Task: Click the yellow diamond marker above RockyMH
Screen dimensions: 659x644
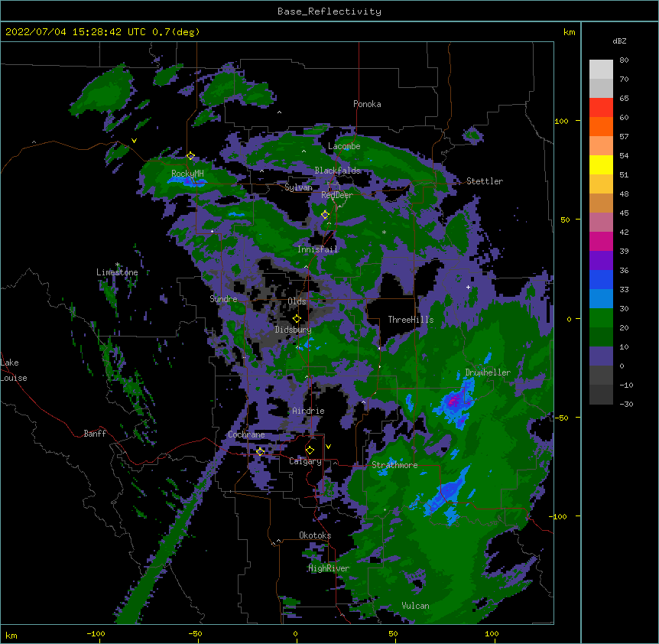Action: click(x=190, y=156)
